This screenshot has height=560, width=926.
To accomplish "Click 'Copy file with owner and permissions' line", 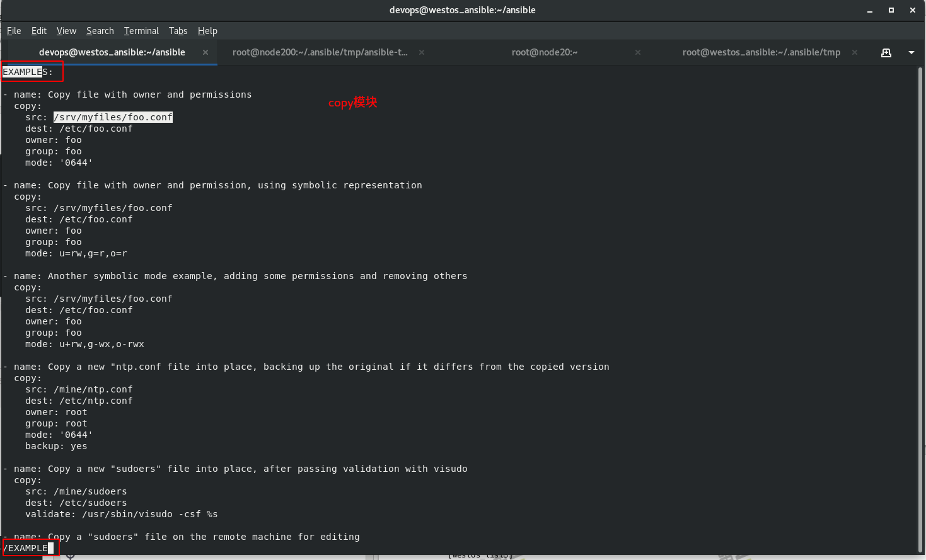I will (127, 94).
